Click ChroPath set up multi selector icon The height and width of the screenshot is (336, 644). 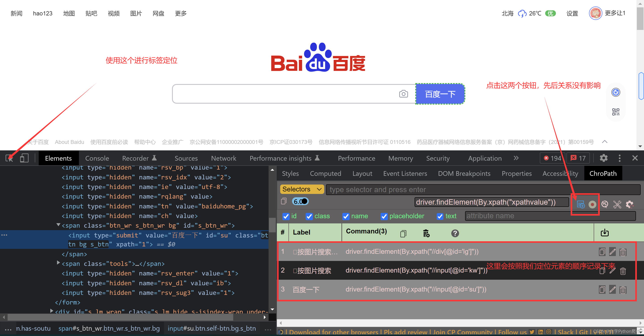[x=581, y=204]
